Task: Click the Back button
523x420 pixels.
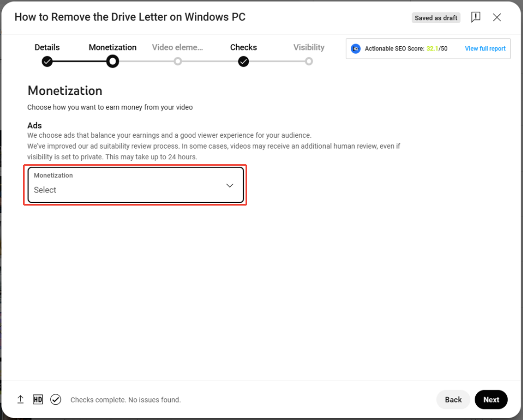Action: (453, 399)
